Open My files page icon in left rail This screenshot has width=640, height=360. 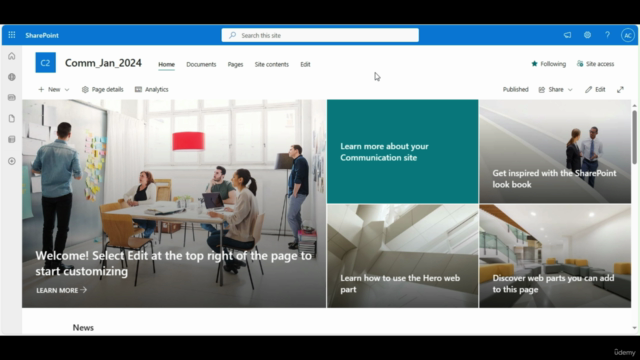[12, 119]
